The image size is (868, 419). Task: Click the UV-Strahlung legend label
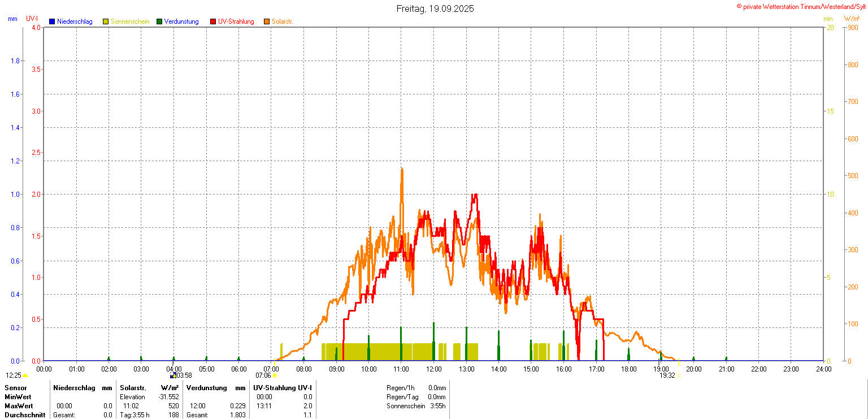(236, 21)
